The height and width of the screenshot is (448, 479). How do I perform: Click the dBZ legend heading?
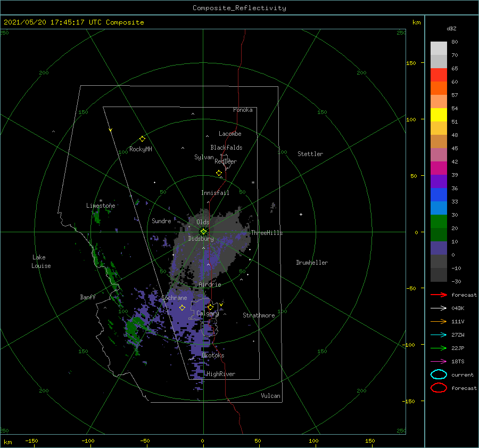pyautogui.click(x=451, y=28)
